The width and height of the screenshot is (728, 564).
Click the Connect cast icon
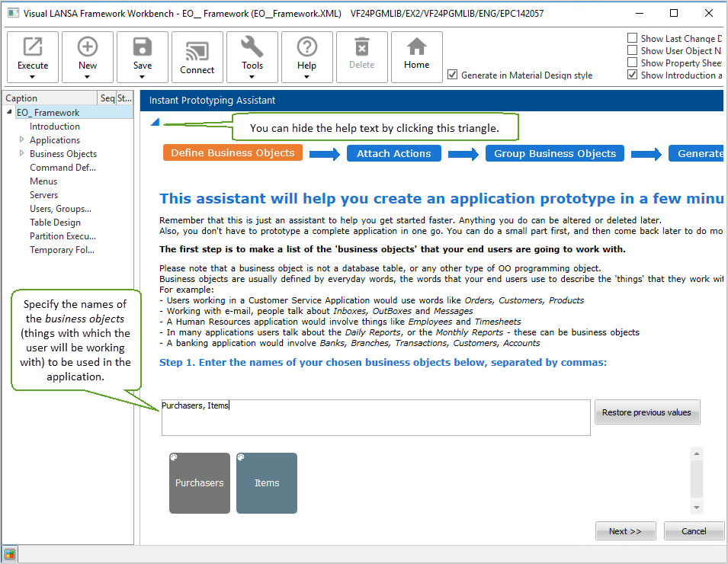[x=197, y=51]
